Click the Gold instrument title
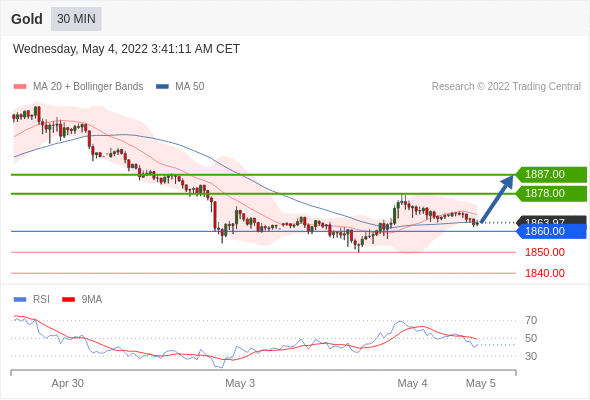 [27, 19]
